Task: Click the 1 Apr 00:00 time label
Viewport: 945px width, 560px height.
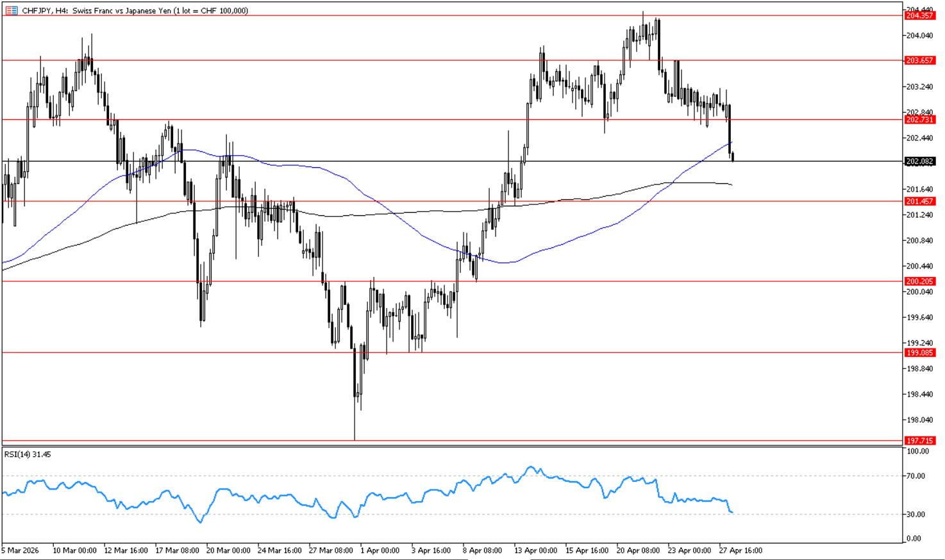Action: [x=380, y=550]
